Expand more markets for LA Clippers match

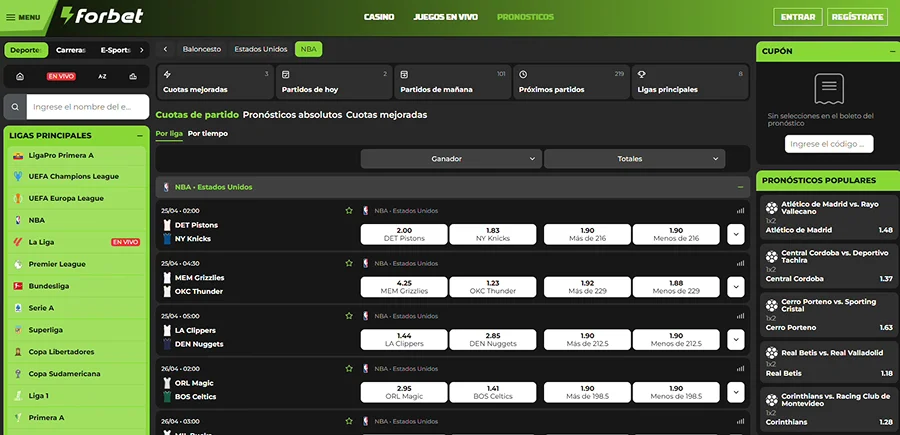coord(735,340)
